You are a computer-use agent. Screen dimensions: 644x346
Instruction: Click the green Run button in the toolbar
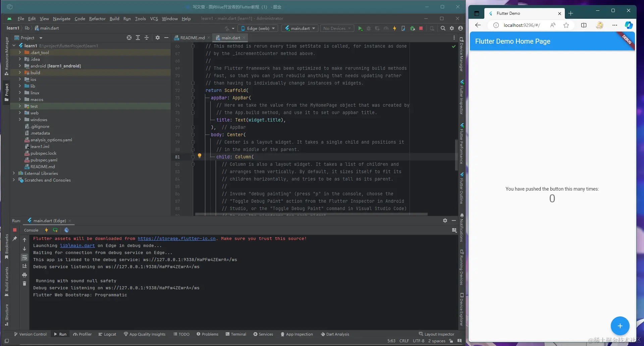coord(360,29)
